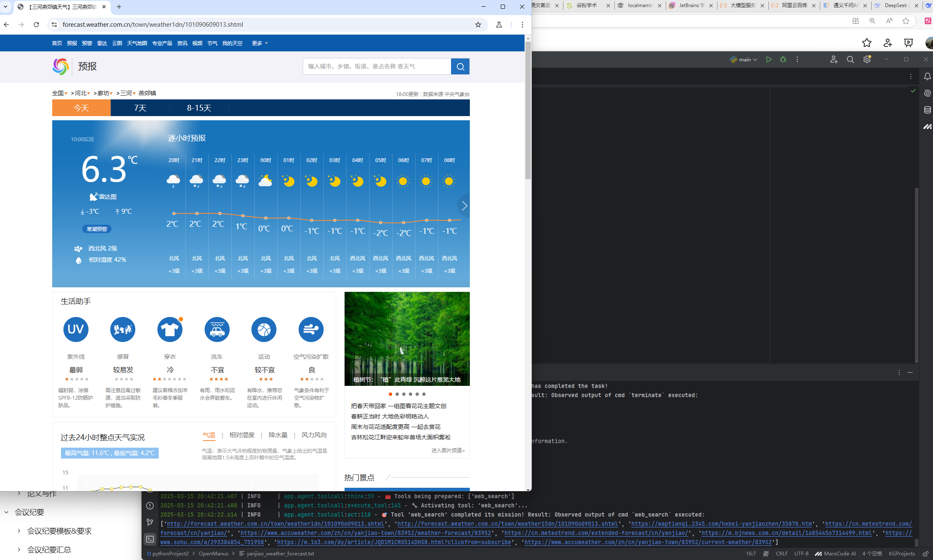Reload the weather forecast page
Viewport: 933px width, 560px height.
coord(36,25)
